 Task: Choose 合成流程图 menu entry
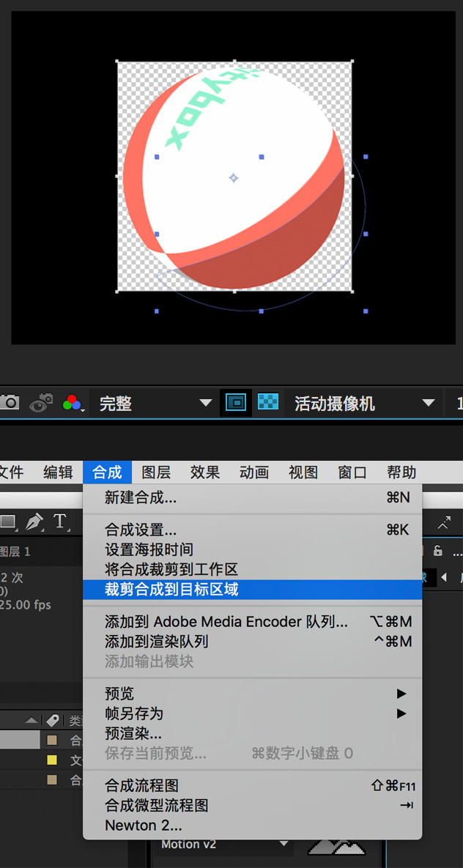pyautogui.click(x=253, y=785)
